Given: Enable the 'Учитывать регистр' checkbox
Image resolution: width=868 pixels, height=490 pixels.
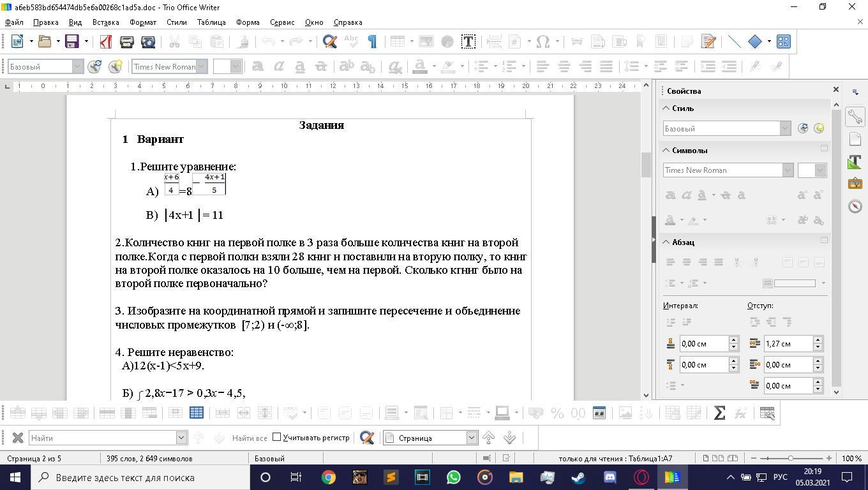Looking at the screenshot, I should [x=277, y=437].
